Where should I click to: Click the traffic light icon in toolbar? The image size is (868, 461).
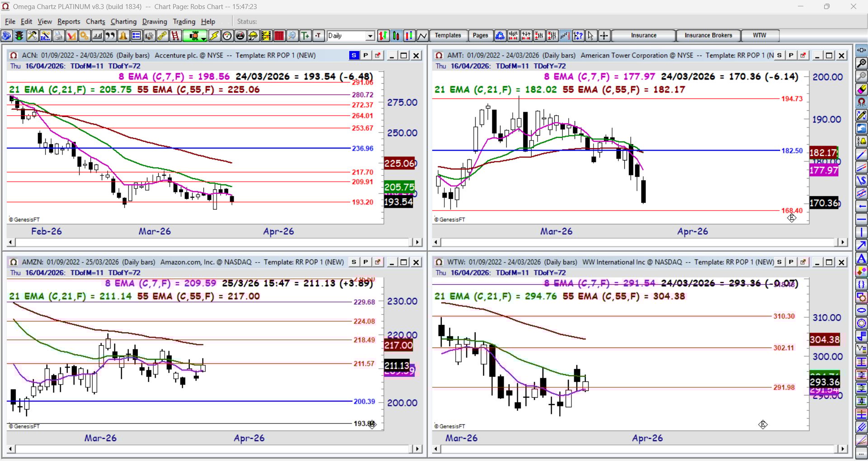point(19,36)
